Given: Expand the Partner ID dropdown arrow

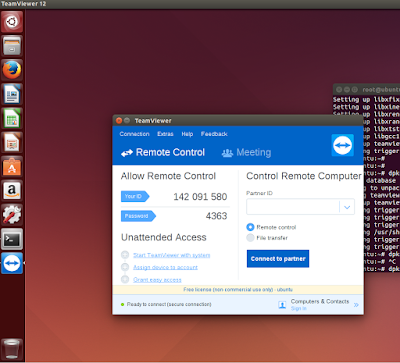Looking at the screenshot, I should point(347,207).
